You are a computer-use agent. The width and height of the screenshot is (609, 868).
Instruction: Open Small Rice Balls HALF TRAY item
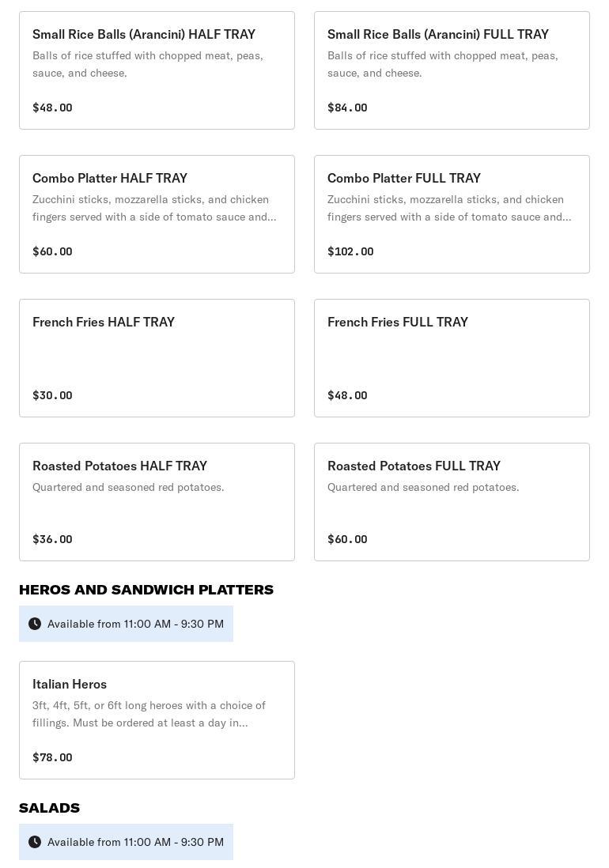(x=157, y=70)
